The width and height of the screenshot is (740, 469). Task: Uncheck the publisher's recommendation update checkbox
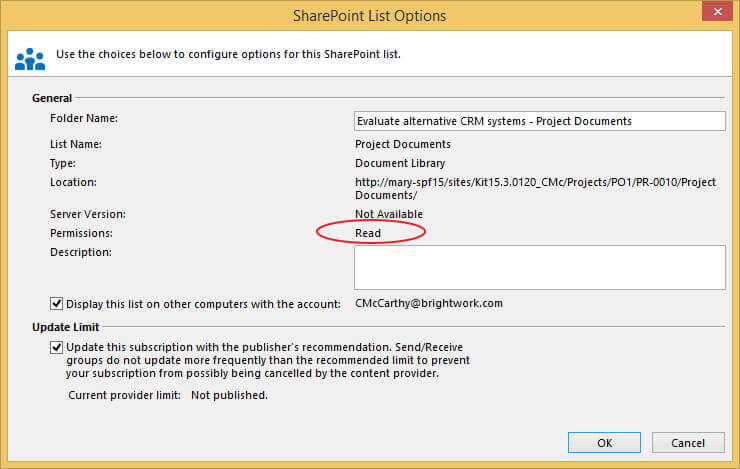57,346
